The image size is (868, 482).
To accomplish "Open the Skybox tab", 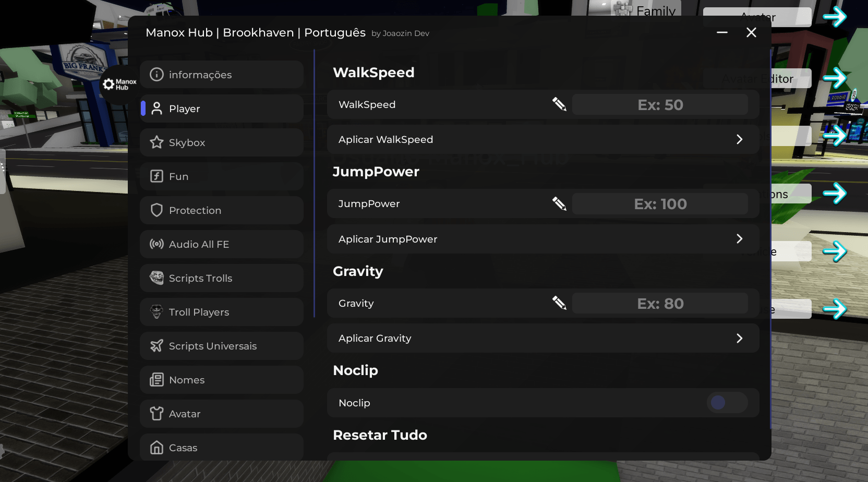I will click(222, 142).
